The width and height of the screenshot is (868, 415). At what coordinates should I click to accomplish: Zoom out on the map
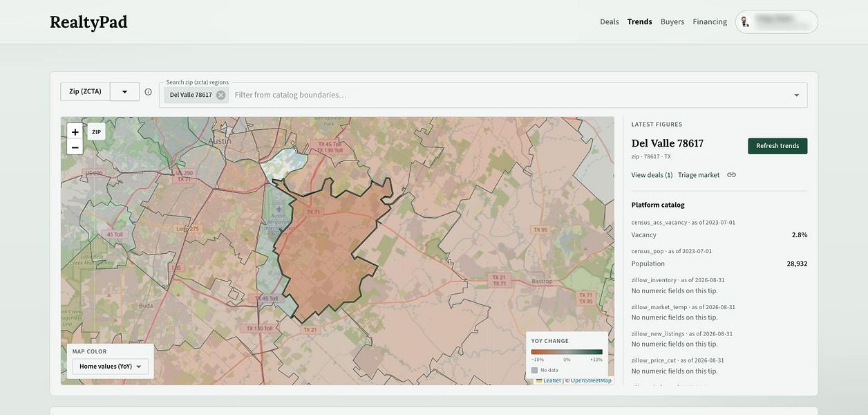pos(75,147)
